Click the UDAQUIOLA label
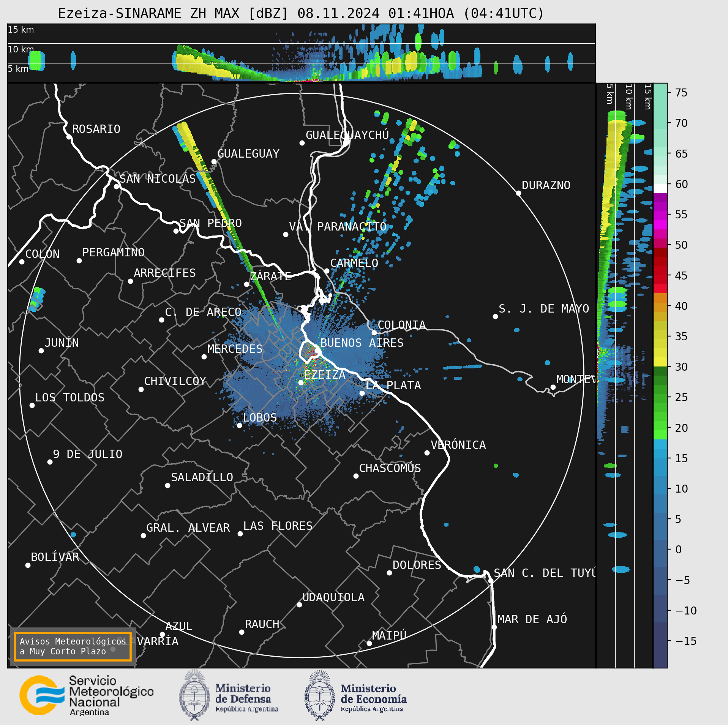This screenshot has height=725, width=728. (333, 597)
